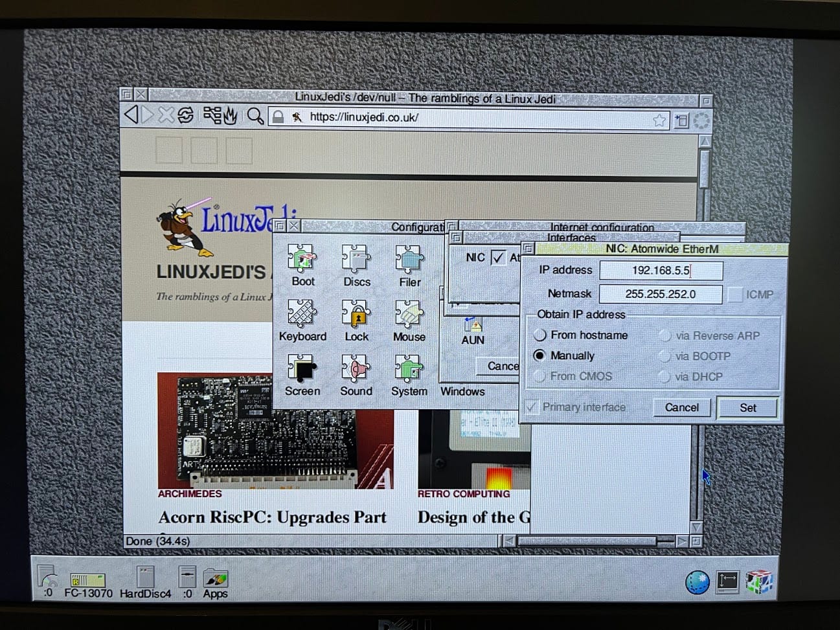Image resolution: width=840 pixels, height=630 pixels.
Task: Click the Netmask input field
Action: tap(660, 294)
